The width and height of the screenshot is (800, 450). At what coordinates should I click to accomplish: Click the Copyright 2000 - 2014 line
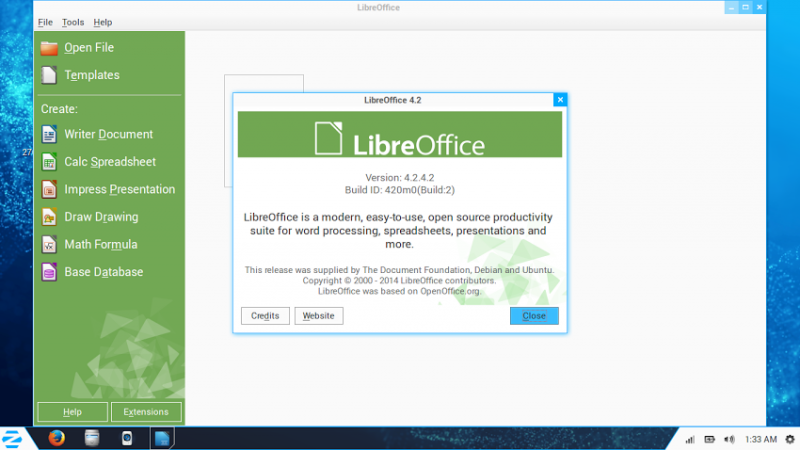click(399, 281)
